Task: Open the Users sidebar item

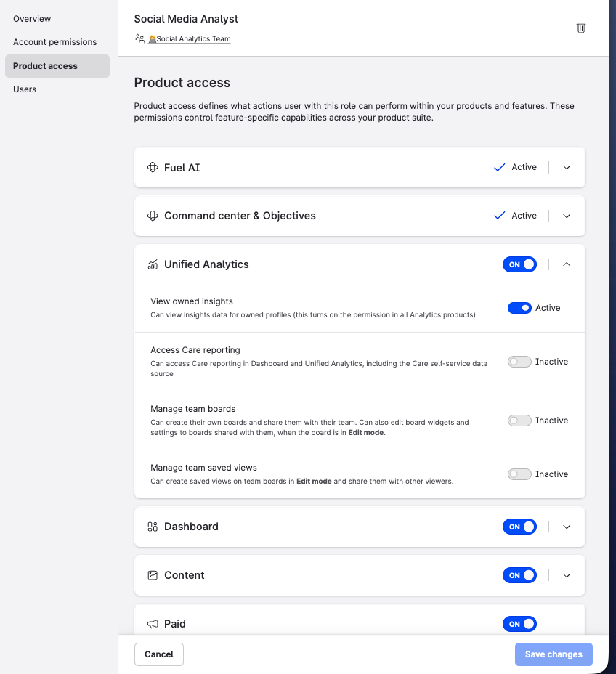Action: (57, 89)
